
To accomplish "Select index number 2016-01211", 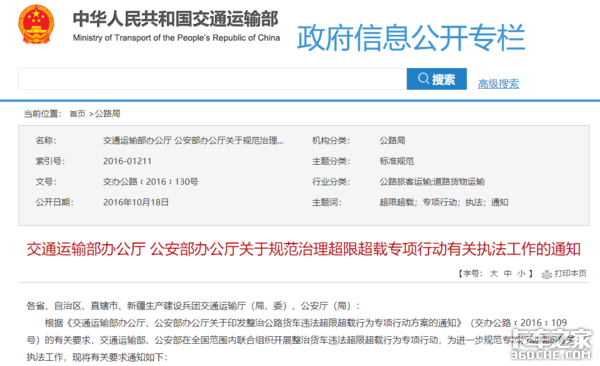I will [x=127, y=161].
